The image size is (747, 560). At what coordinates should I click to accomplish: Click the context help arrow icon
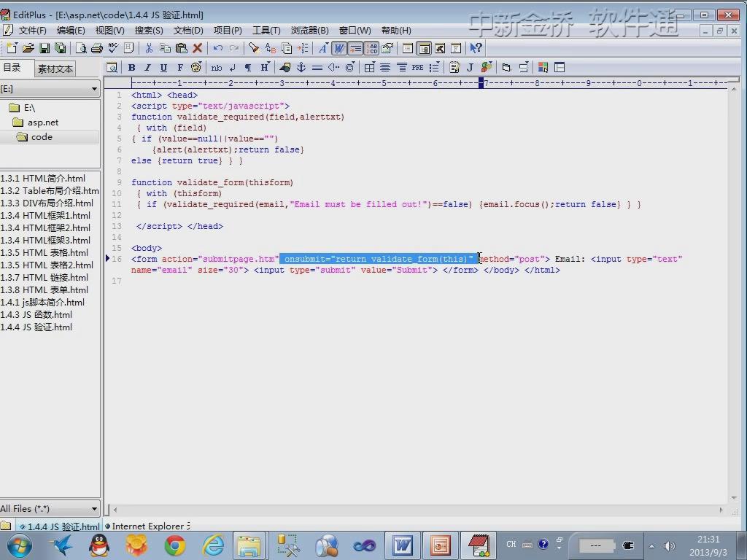point(476,48)
